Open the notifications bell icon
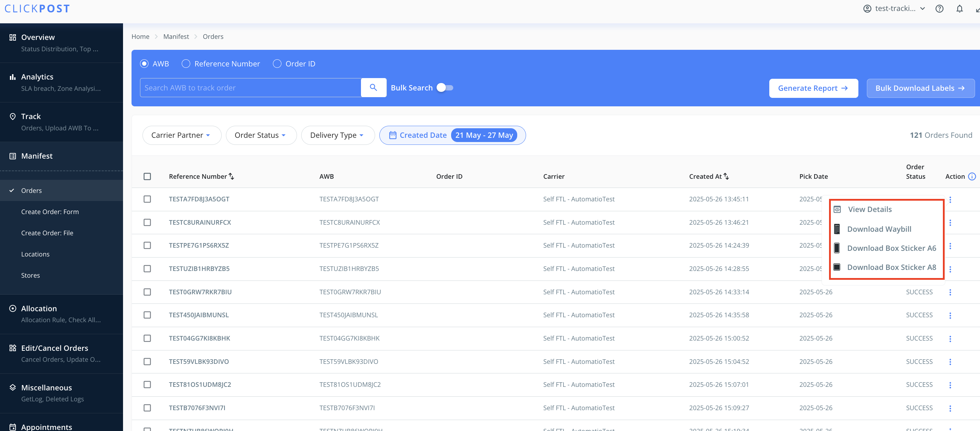 tap(959, 8)
